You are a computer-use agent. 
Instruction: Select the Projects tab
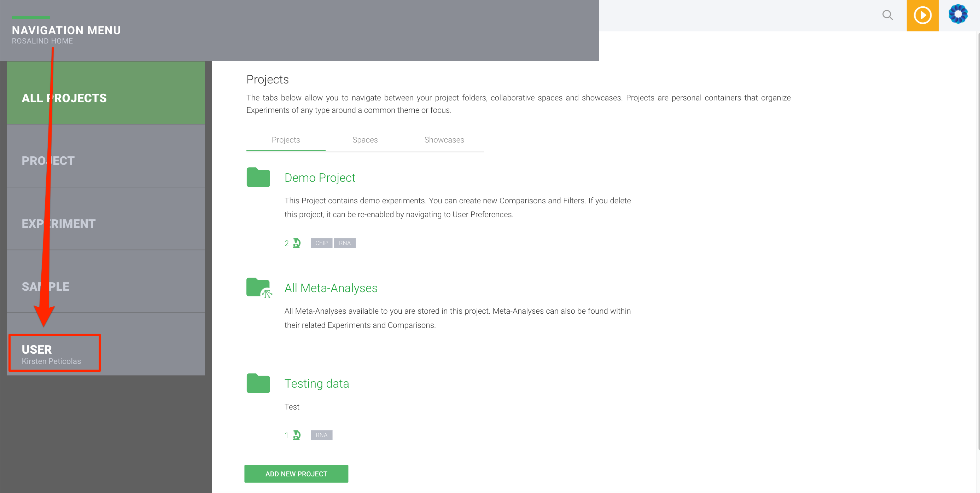(x=286, y=140)
